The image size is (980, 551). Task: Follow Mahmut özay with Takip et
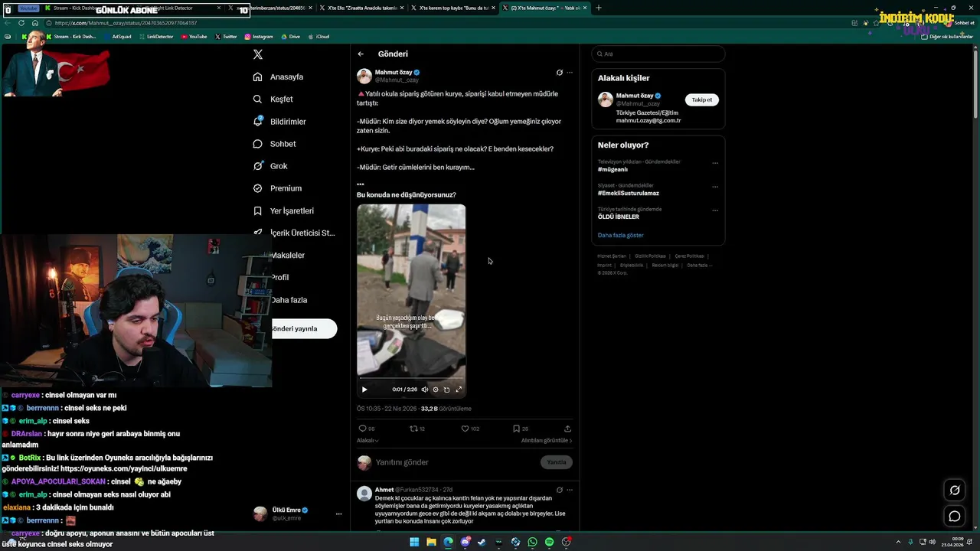[702, 99]
